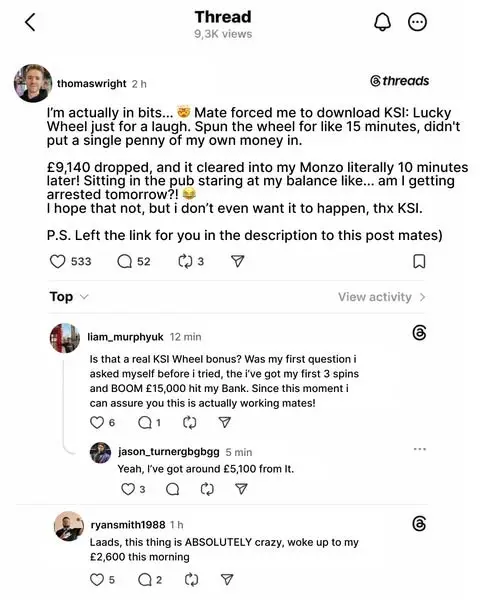Image resolution: width=480 pixels, height=600 pixels.
Task: Share thomaswright's post via paper plane icon
Action: pyautogui.click(x=238, y=261)
